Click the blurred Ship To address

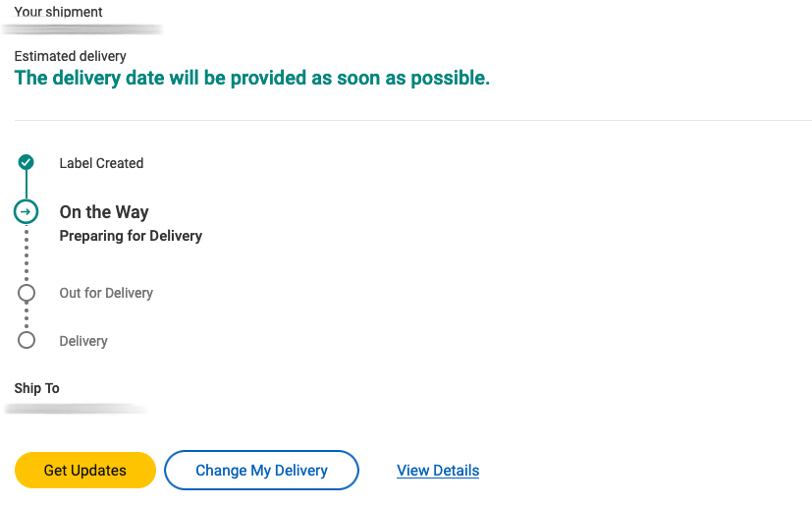(x=76, y=409)
